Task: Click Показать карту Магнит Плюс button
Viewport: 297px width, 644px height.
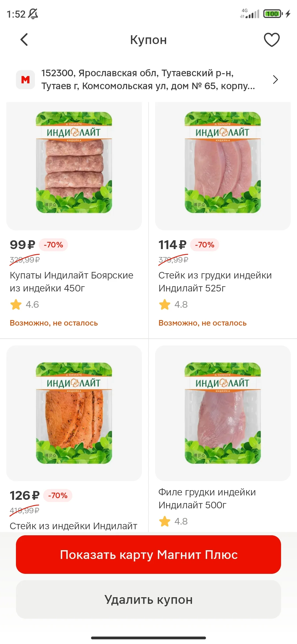Action: click(148, 555)
